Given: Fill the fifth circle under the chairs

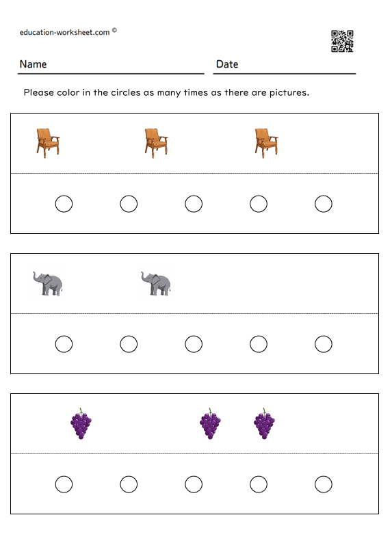Looking at the screenshot, I should coord(324,204).
